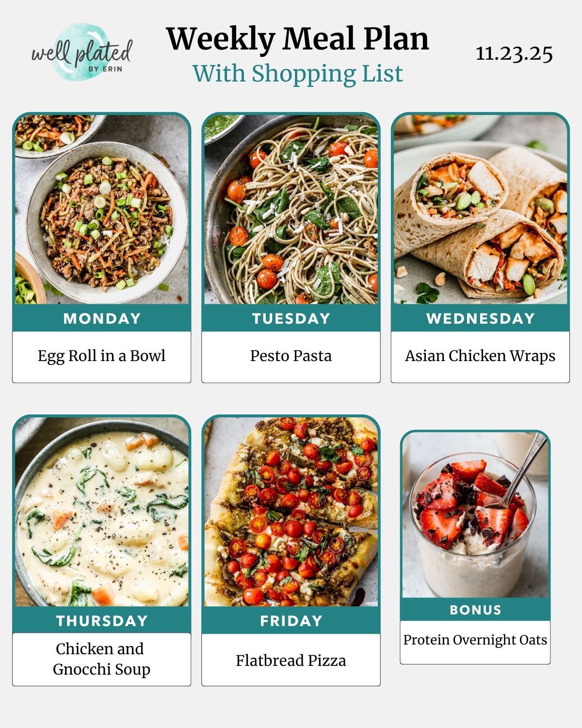
Task: Click the Protein Overnight Oats title
Action: pyautogui.click(x=475, y=640)
